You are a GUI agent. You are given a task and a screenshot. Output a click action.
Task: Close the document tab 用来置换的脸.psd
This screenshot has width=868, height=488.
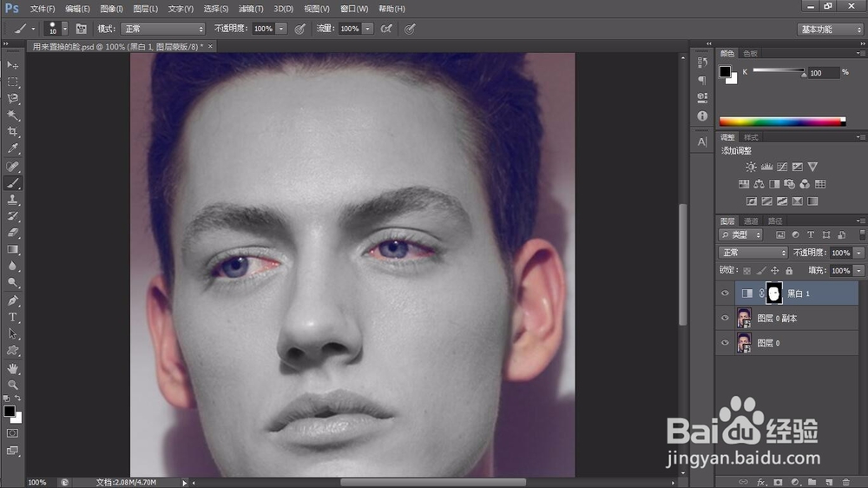pyautogui.click(x=210, y=47)
